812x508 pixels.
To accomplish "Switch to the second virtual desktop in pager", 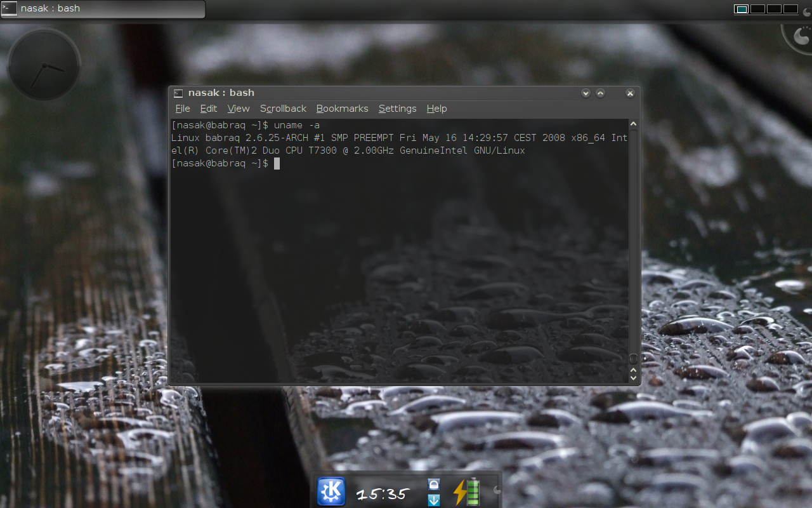I will [x=757, y=9].
